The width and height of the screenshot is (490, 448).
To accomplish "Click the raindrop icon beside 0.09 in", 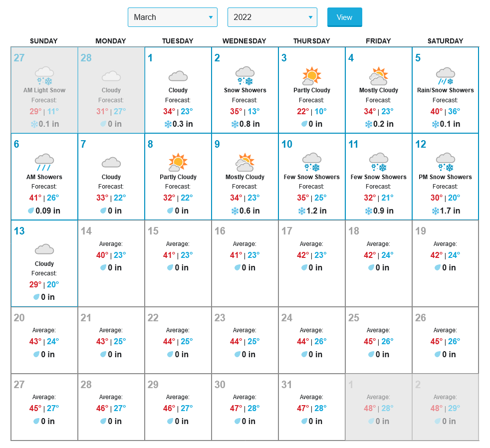I will coord(31,211).
